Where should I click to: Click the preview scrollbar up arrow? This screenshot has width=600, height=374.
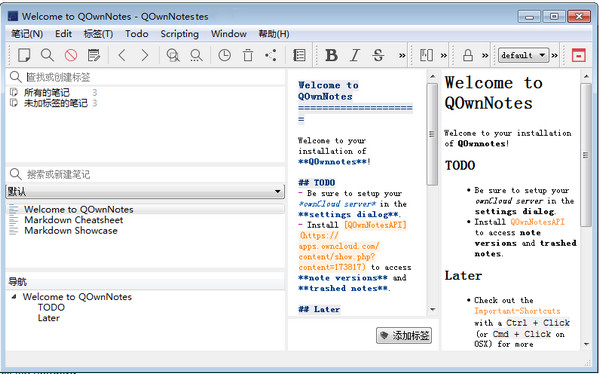(586, 77)
